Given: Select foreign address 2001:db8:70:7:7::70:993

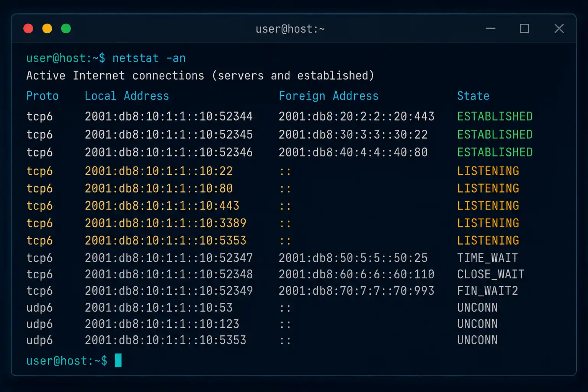Looking at the screenshot, I should coord(356,291).
